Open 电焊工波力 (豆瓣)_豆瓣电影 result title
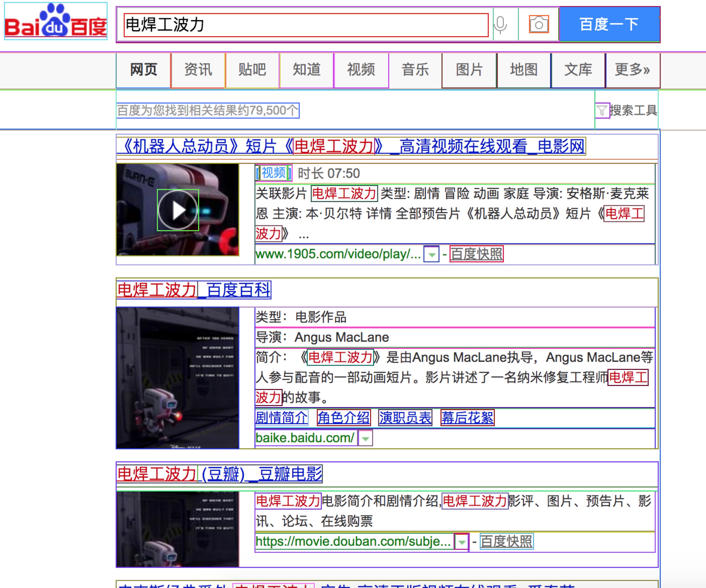 coord(219,474)
